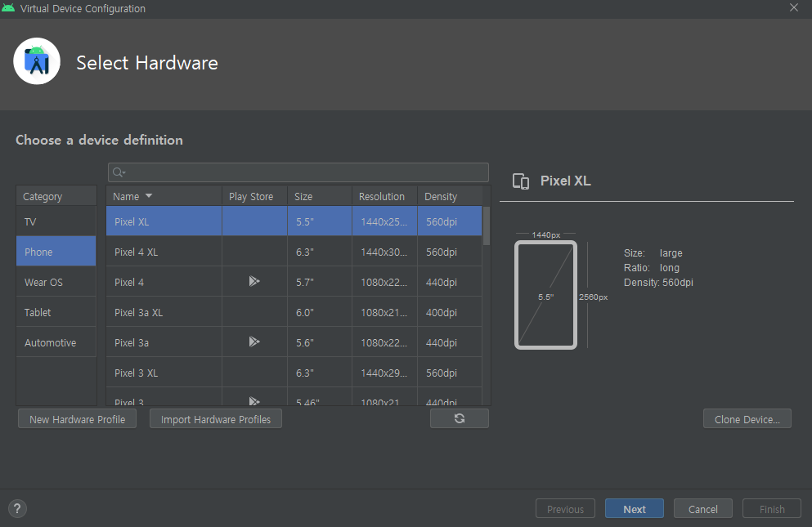Screen dimensions: 812x527
Task: Click the 1440x29... resolution cell
Action: click(385, 373)
